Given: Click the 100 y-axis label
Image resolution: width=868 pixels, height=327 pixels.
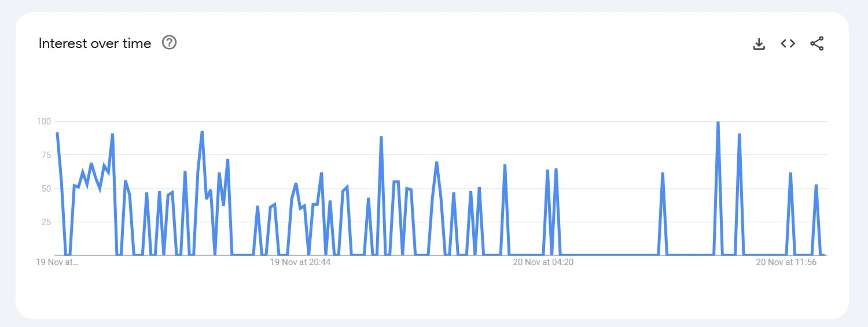Looking at the screenshot, I should (44, 122).
